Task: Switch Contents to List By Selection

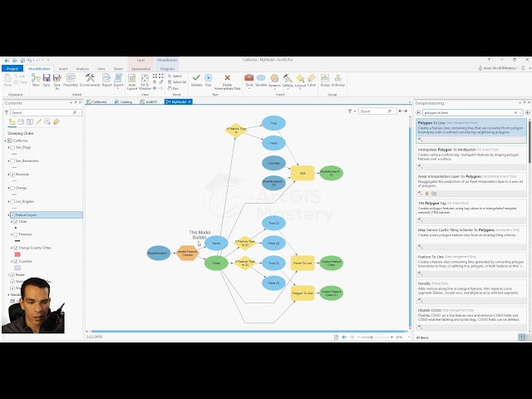Action: click(30, 122)
